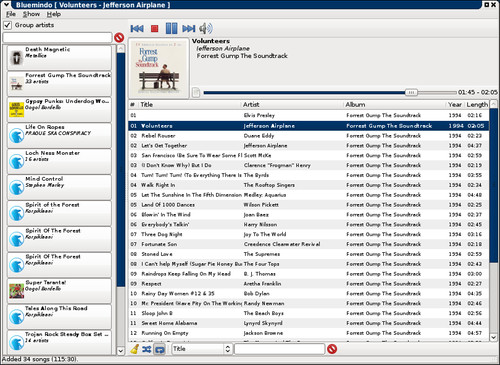
Task: Click the window menu arrow in title bar
Action: coord(6,4)
